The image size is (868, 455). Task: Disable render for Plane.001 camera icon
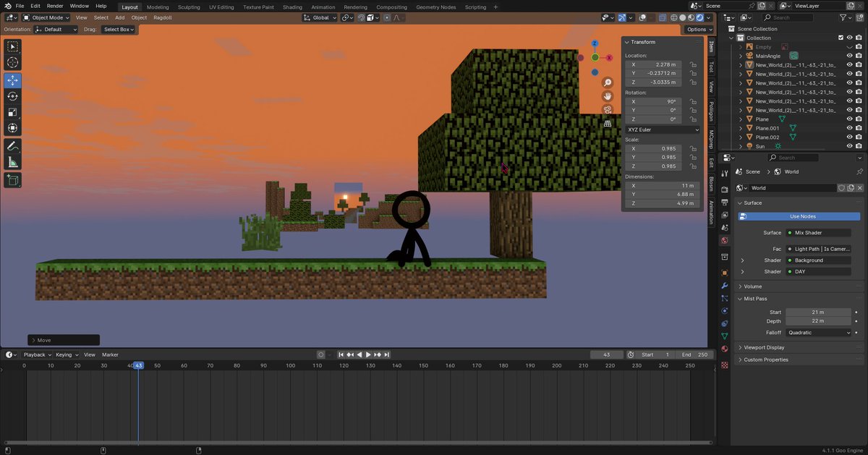(x=859, y=128)
